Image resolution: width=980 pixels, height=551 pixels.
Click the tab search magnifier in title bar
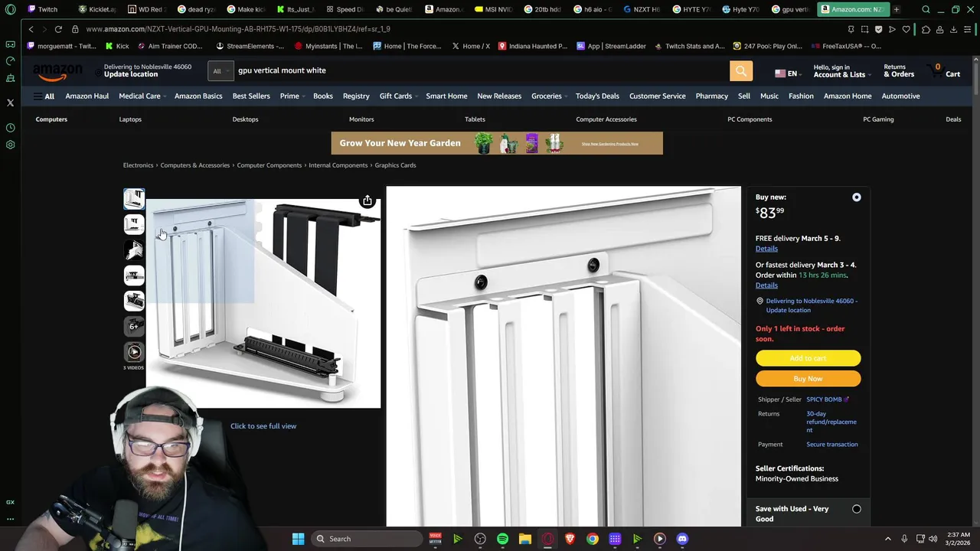(x=926, y=9)
